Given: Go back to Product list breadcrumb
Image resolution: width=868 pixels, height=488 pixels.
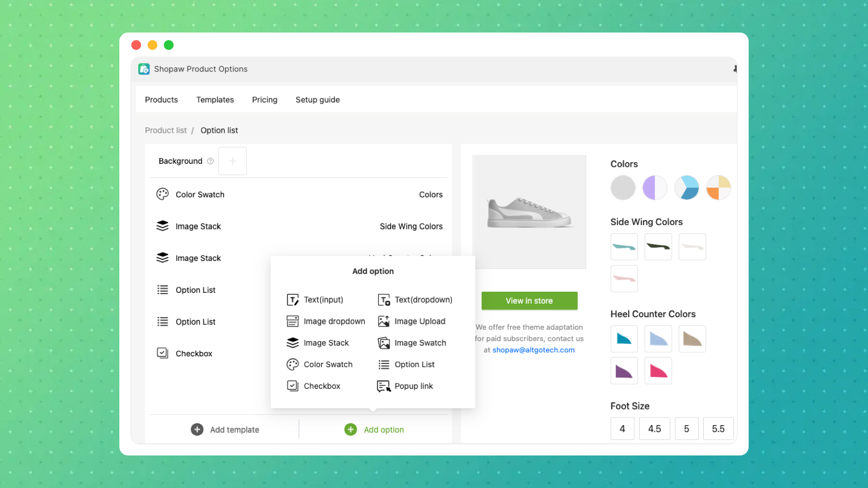Looking at the screenshot, I should click(x=165, y=131).
